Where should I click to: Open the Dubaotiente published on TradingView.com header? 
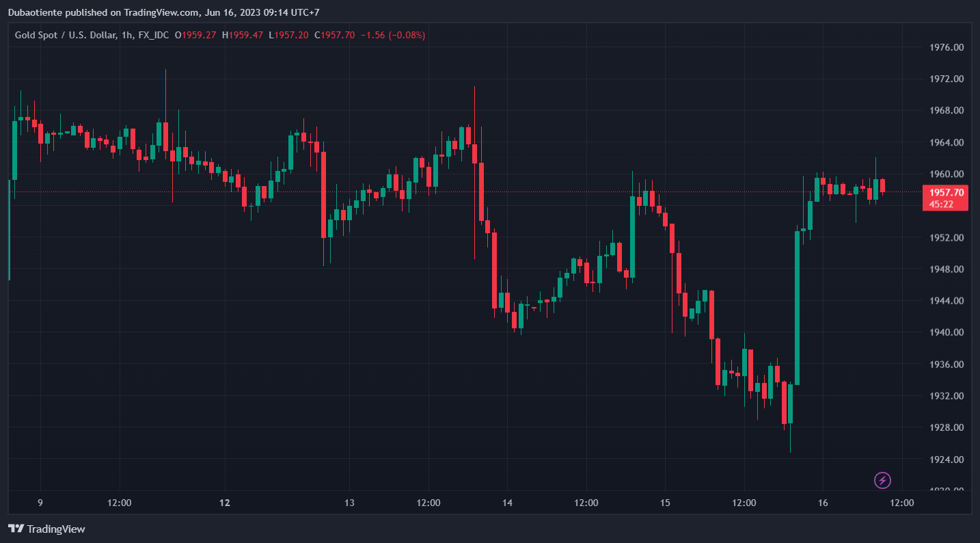tap(163, 12)
